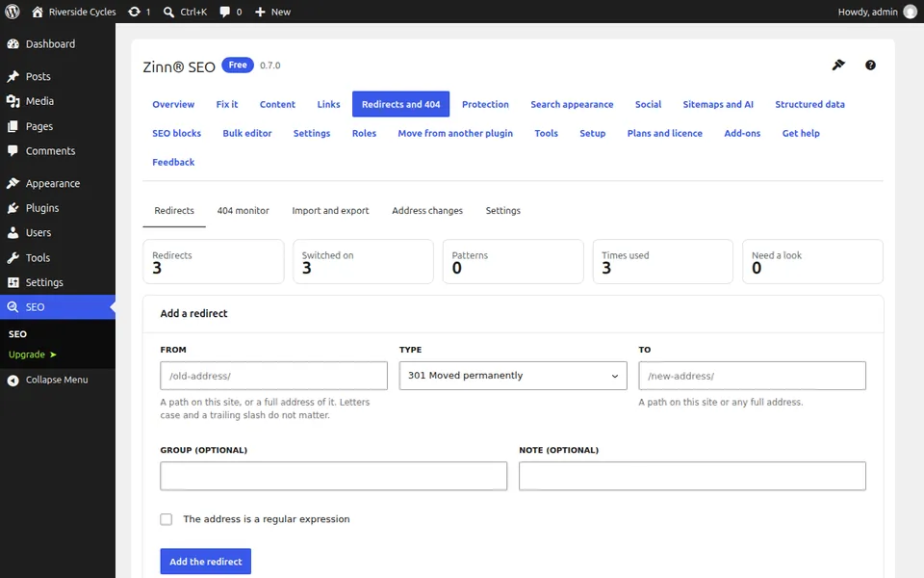Viewport: 924px width, 578px height.
Task: Open the Ctrl+K search icon
Action: point(168,12)
